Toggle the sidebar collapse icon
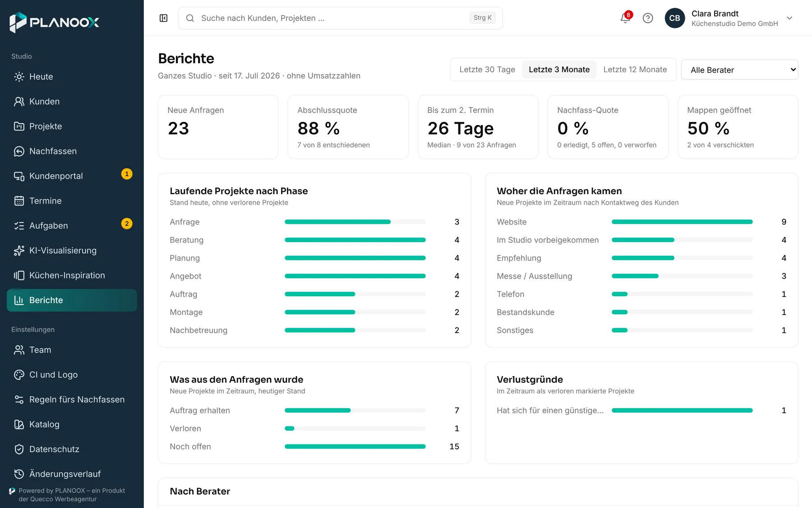Image resolution: width=812 pixels, height=508 pixels. pyautogui.click(x=163, y=18)
